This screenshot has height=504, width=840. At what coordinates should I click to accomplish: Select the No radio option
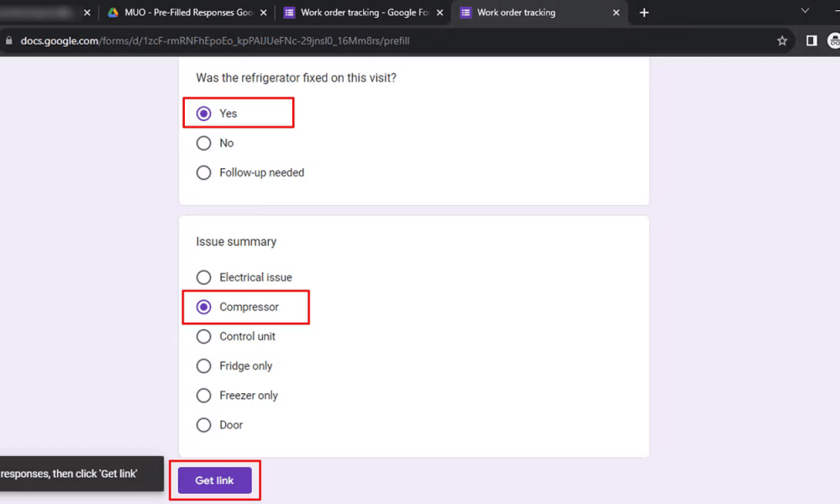pyautogui.click(x=203, y=143)
